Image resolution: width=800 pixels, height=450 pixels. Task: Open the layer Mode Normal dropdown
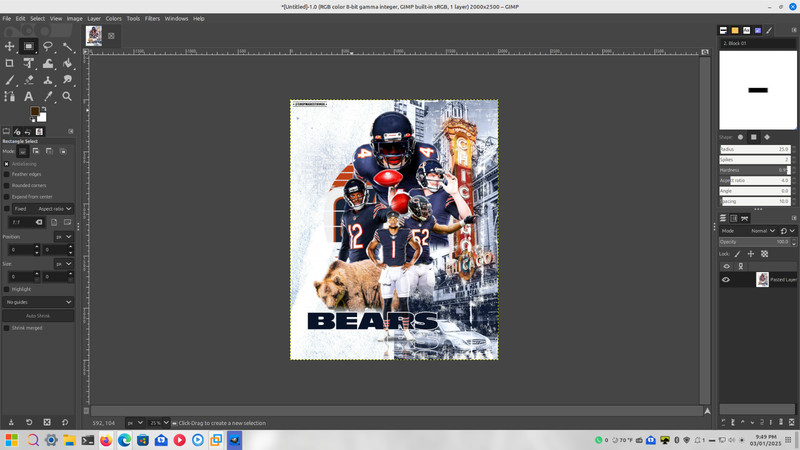click(762, 231)
